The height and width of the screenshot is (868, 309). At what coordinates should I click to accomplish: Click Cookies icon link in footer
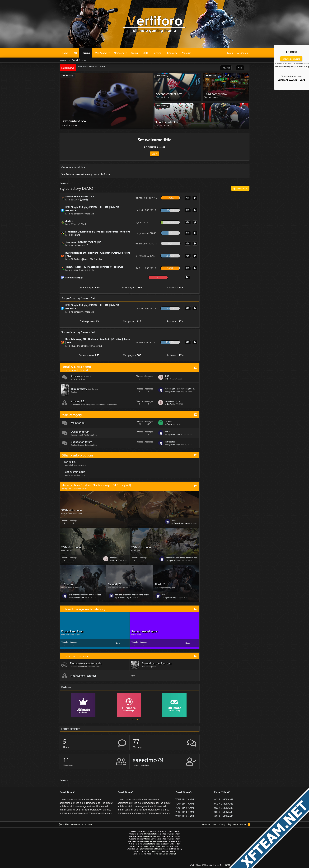64,824
